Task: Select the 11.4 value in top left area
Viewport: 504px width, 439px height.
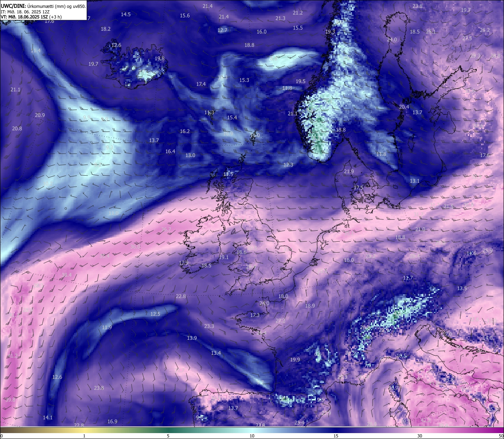Action: click(x=35, y=51)
